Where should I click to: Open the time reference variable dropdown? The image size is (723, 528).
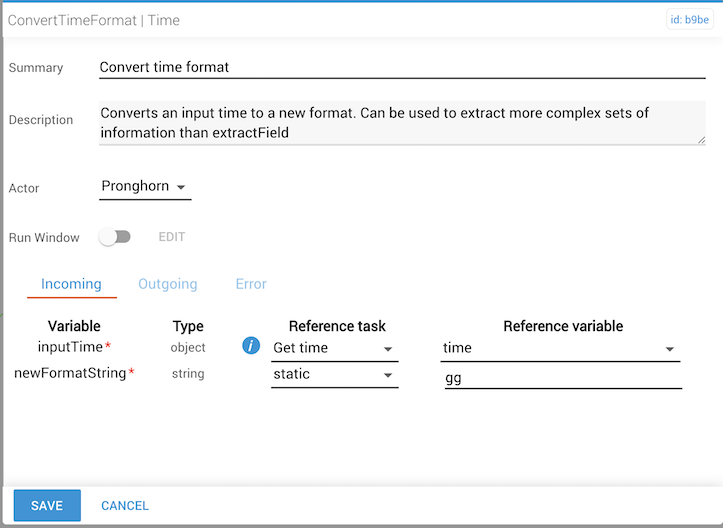pos(560,348)
